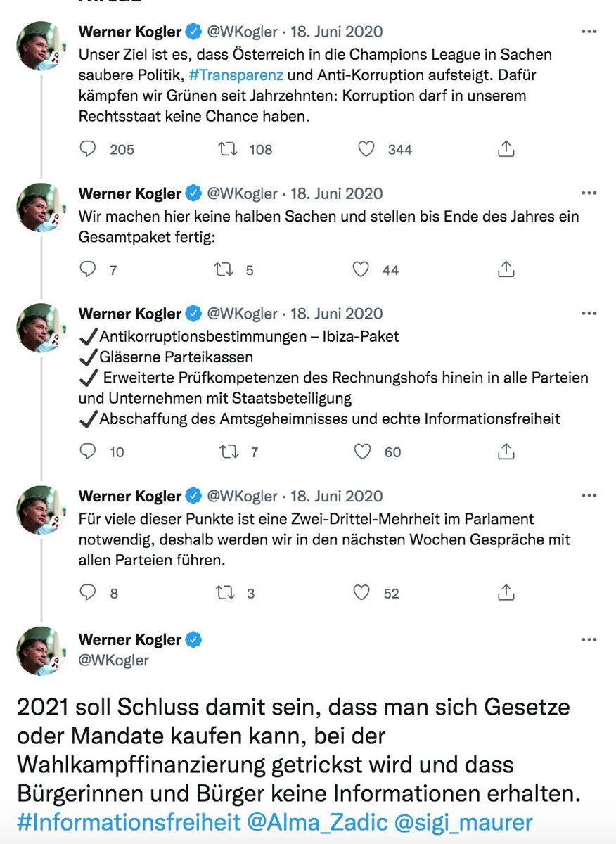This screenshot has width=616, height=844.
Task: Open more options on the Ibiza-Paket tweet
Action: point(589,314)
